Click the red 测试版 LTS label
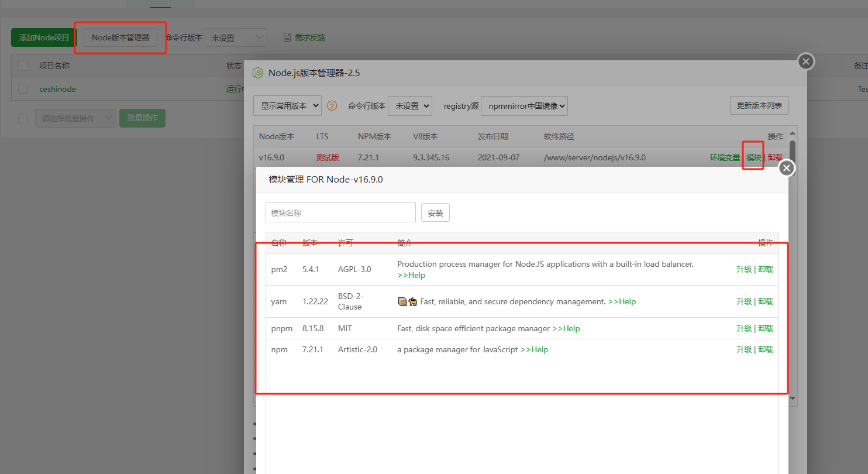This screenshot has height=474, width=868. tap(328, 157)
